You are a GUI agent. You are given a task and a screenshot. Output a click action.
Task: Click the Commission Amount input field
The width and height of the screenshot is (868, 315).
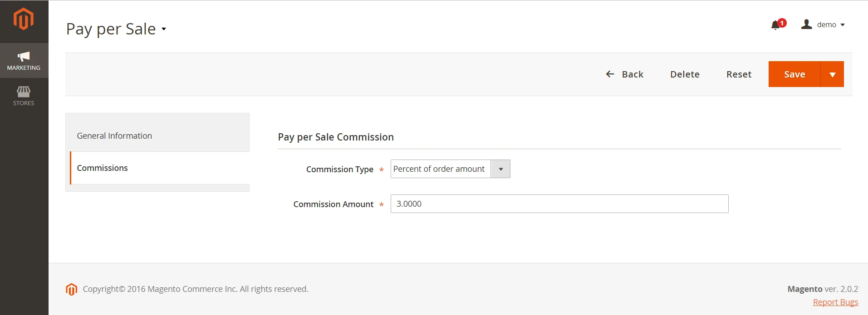559,204
